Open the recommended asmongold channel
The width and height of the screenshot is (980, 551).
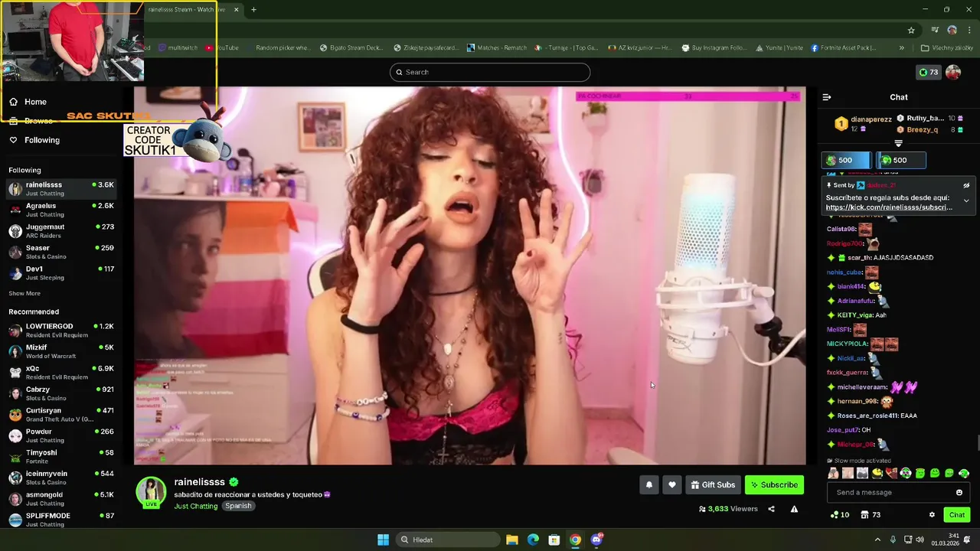(x=61, y=498)
